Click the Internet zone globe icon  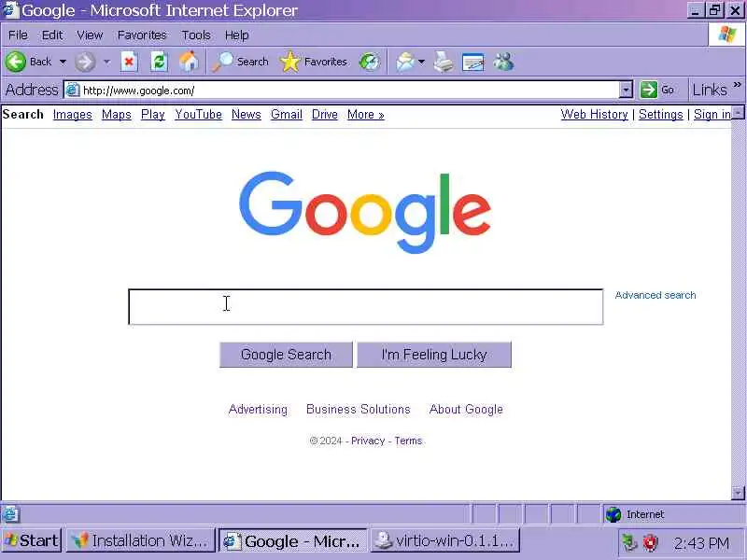613,514
